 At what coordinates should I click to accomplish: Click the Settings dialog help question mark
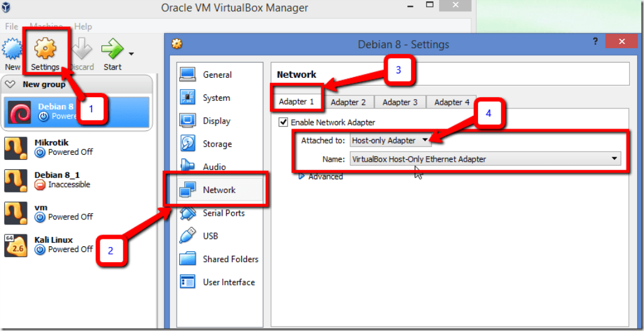click(x=595, y=41)
